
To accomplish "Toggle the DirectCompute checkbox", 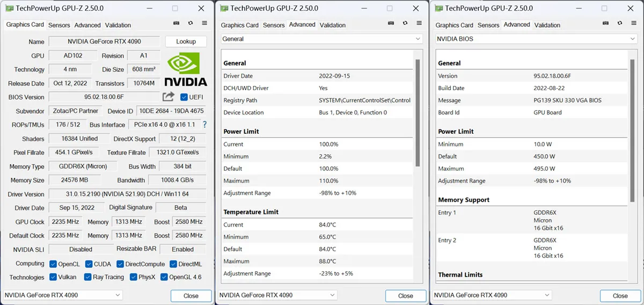I will tap(120, 264).
